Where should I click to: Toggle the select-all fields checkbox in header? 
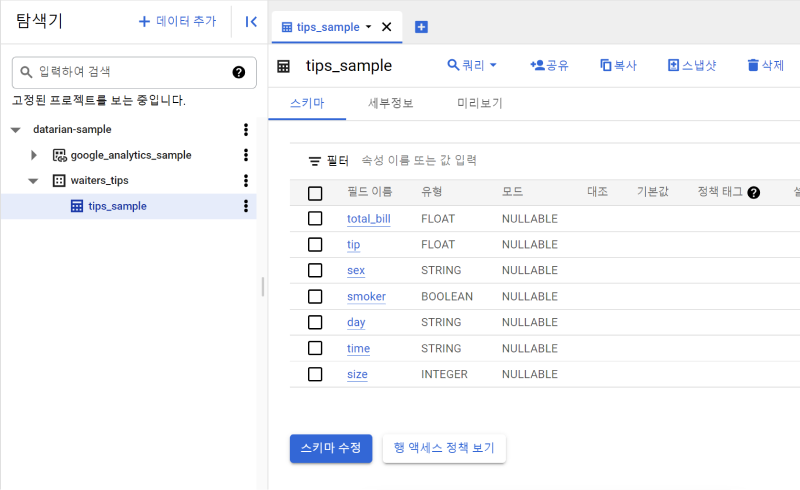point(315,193)
